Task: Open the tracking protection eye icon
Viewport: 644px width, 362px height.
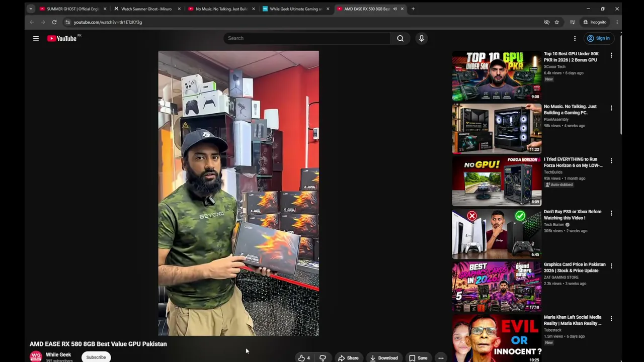Action: (546, 22)
